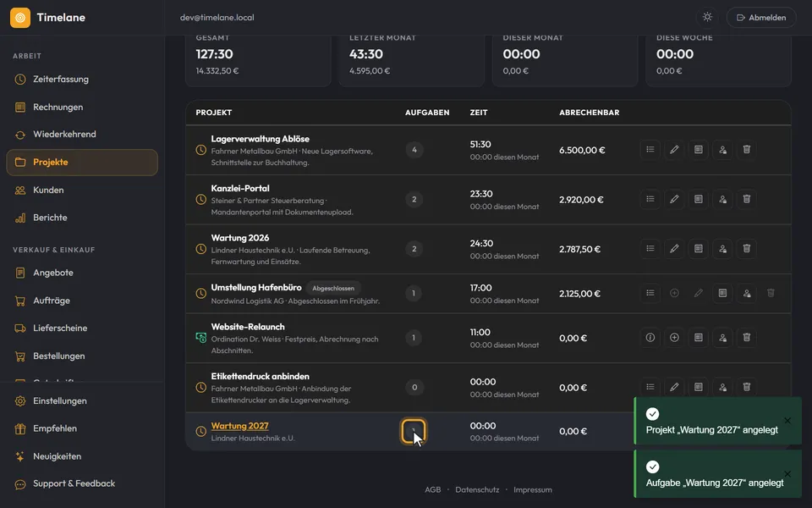Open the Wiederkehrend section
The image size is (812, 508).
pyautogui.click(x=82, y=135)
